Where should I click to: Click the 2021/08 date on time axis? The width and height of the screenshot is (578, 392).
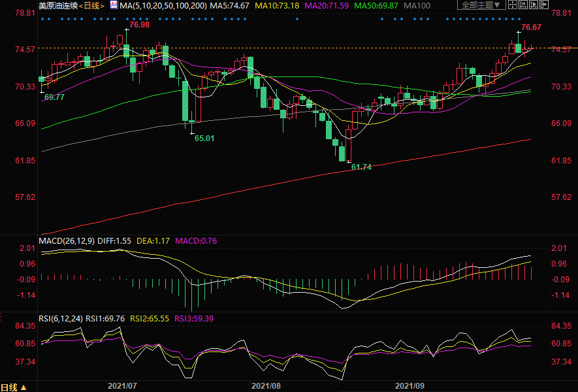tap(265, 387)
